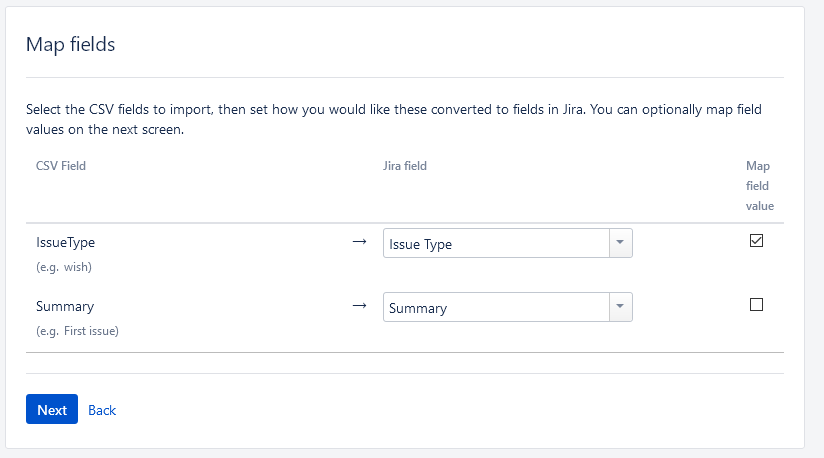Click the CSV Field column header
Image resolution: width=824 pixels, height=458 pixels.
click(x=60, y=166)
